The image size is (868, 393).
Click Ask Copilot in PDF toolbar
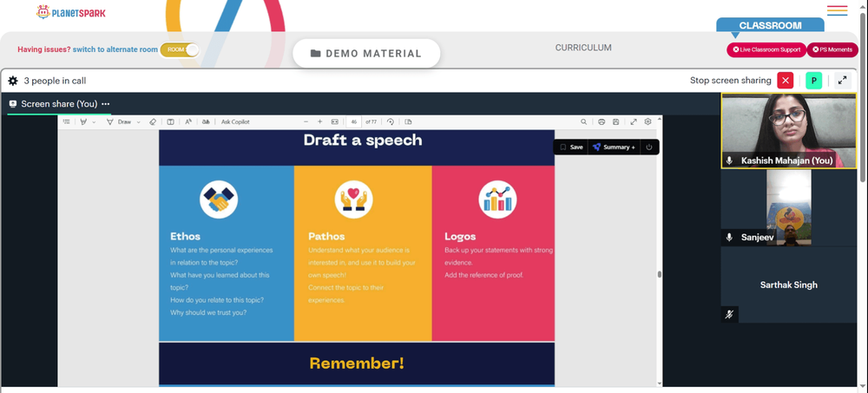235,121
